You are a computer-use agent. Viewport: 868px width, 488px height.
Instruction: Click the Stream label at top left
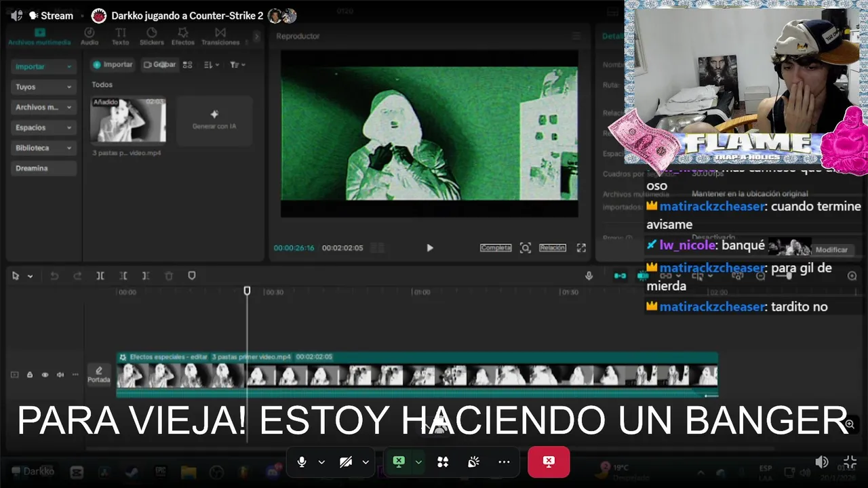point(57,16)
